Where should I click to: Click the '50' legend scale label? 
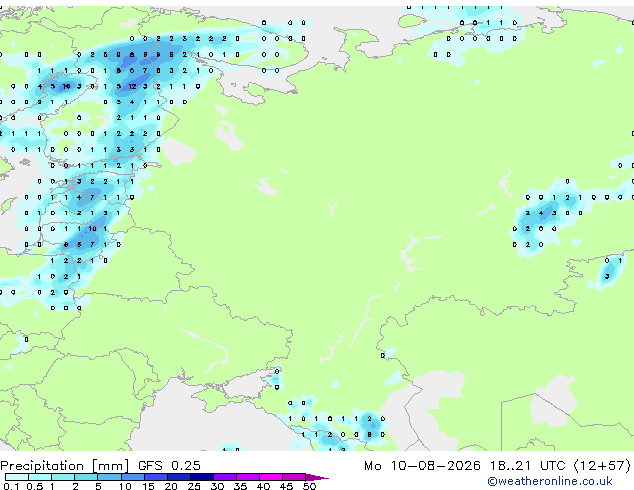pyautogui.click(x=309, y=486)
